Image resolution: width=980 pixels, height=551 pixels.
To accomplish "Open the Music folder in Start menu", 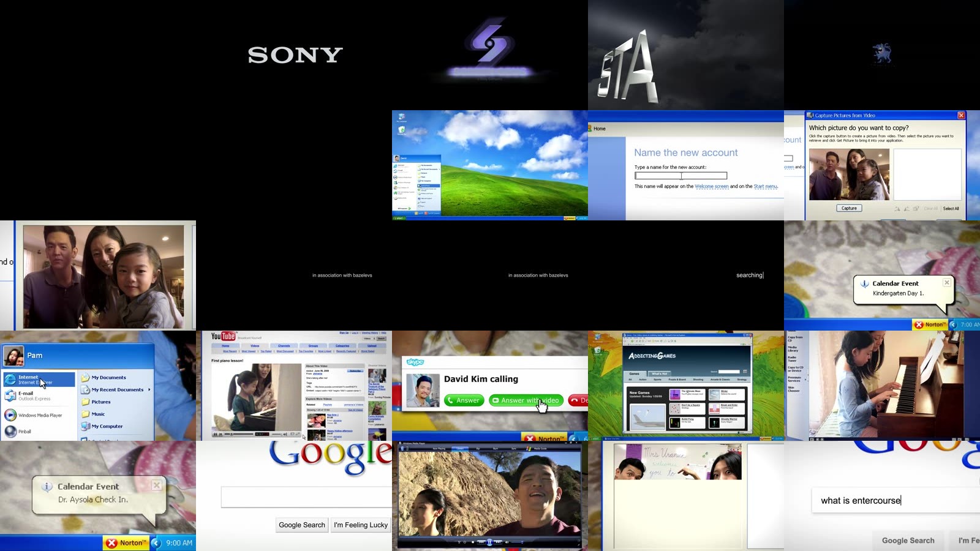I will (93, 414).
